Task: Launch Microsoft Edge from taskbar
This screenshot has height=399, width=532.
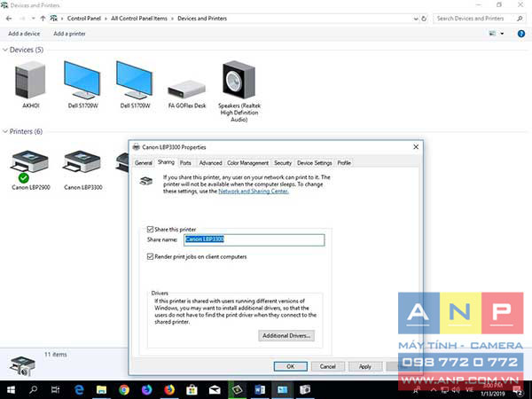Action: pyautogui.click(x=79, y=389)
